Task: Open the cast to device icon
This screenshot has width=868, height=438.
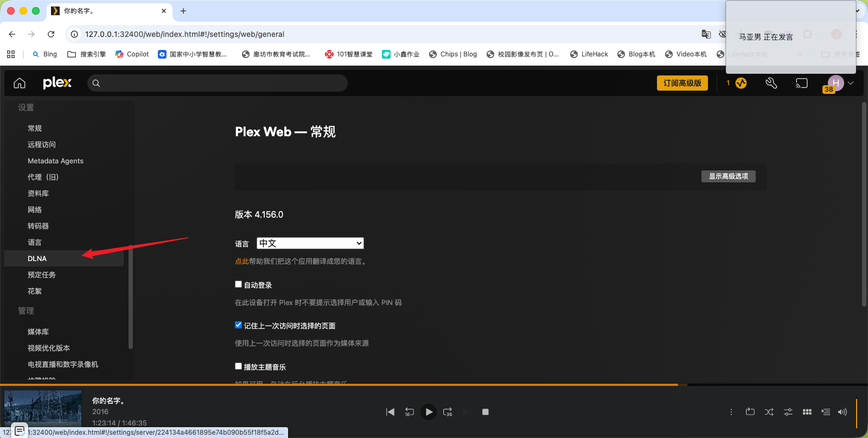Action: (x=802, y=83)
